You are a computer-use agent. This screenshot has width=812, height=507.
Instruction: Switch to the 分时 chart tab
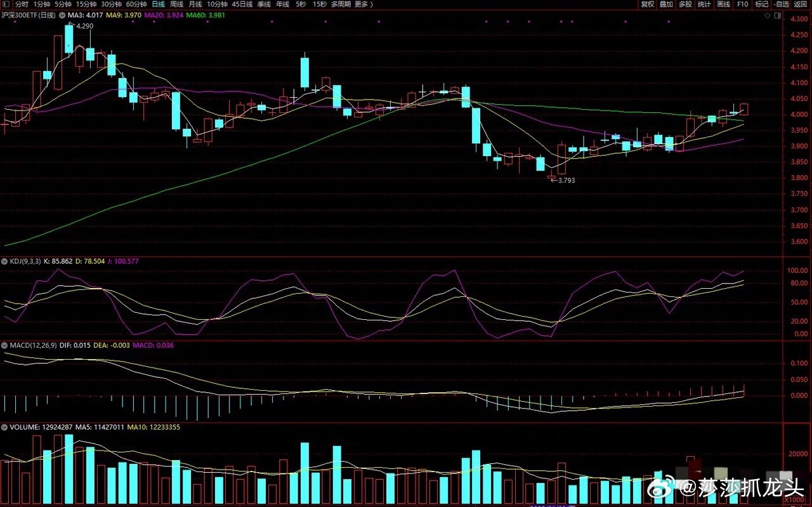pos(22,4)
